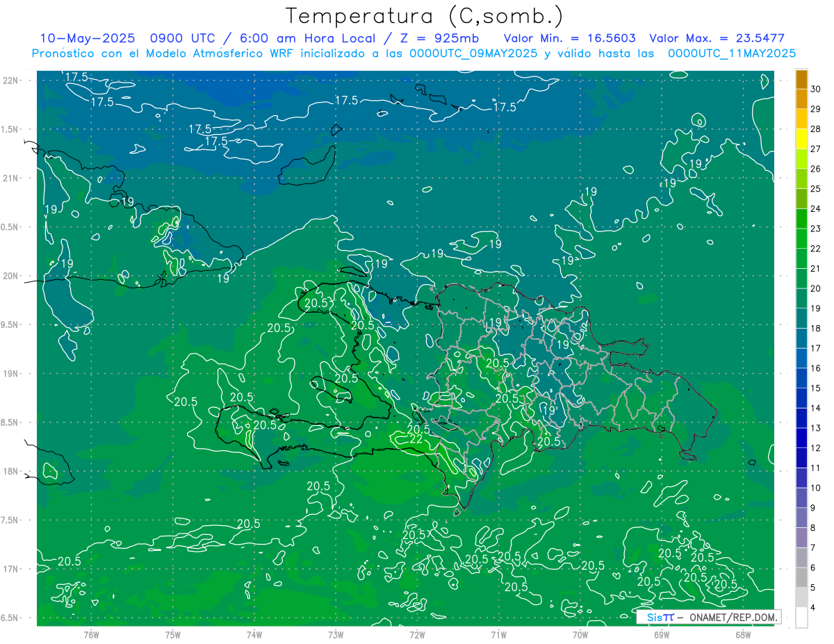Pick the color scale band between 18 and 19
Viewport: 834px width, 644px height.
pyautogui.click(x=801, y=318)
